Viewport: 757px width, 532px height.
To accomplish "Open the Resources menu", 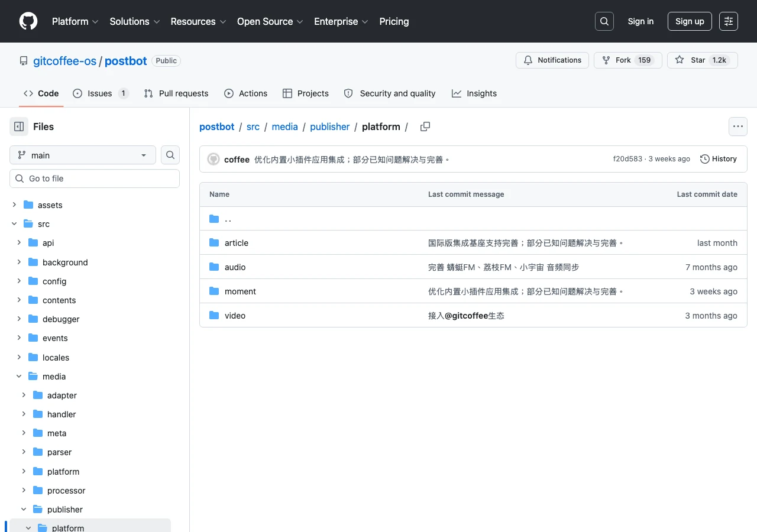I will (198, 21).
